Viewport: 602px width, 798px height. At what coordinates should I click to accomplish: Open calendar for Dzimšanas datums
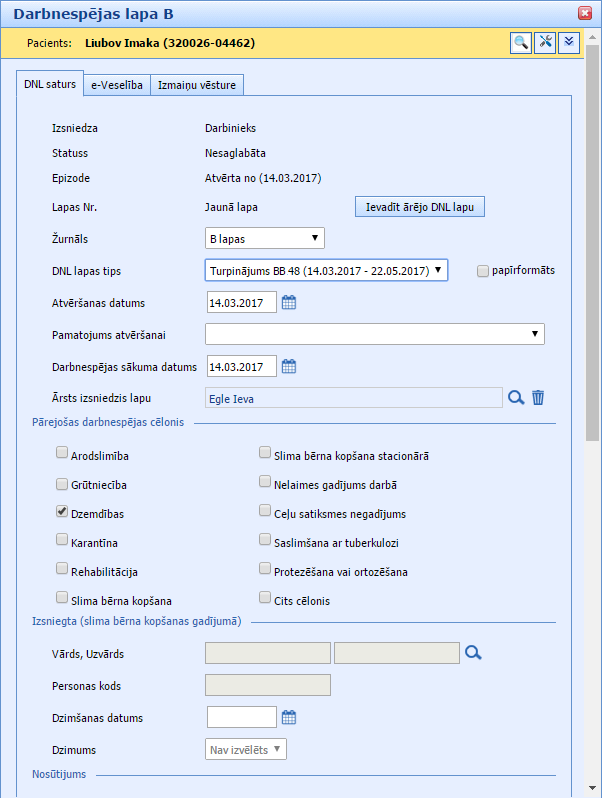(289, 717)
